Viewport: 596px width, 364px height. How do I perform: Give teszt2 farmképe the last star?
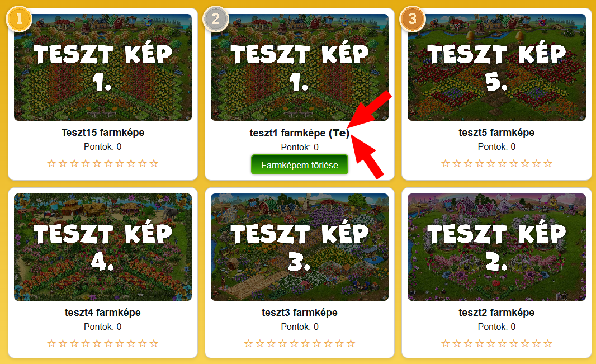click(x=548, y=343)
